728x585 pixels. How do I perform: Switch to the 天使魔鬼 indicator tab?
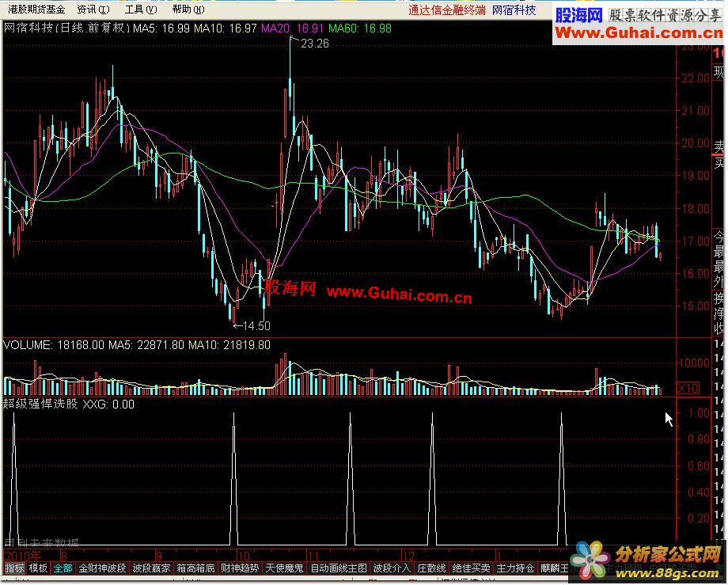(284, 568)
